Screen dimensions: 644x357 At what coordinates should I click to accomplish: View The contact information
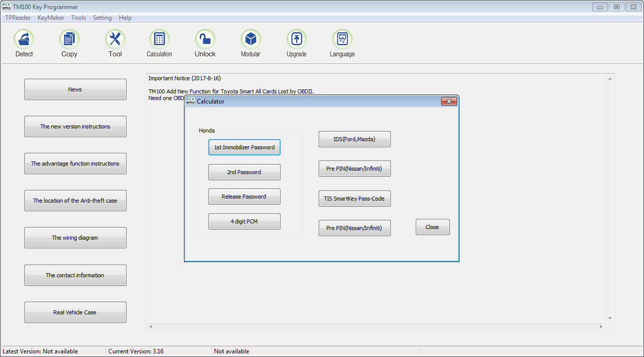(75, 275)
